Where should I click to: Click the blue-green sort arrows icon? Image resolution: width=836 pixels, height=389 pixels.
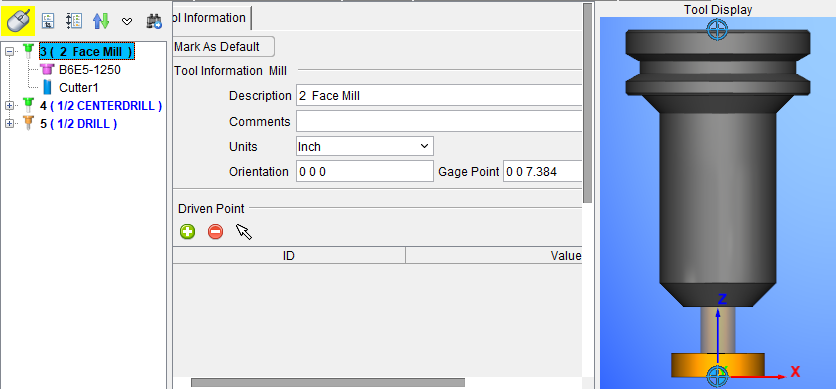101,21
